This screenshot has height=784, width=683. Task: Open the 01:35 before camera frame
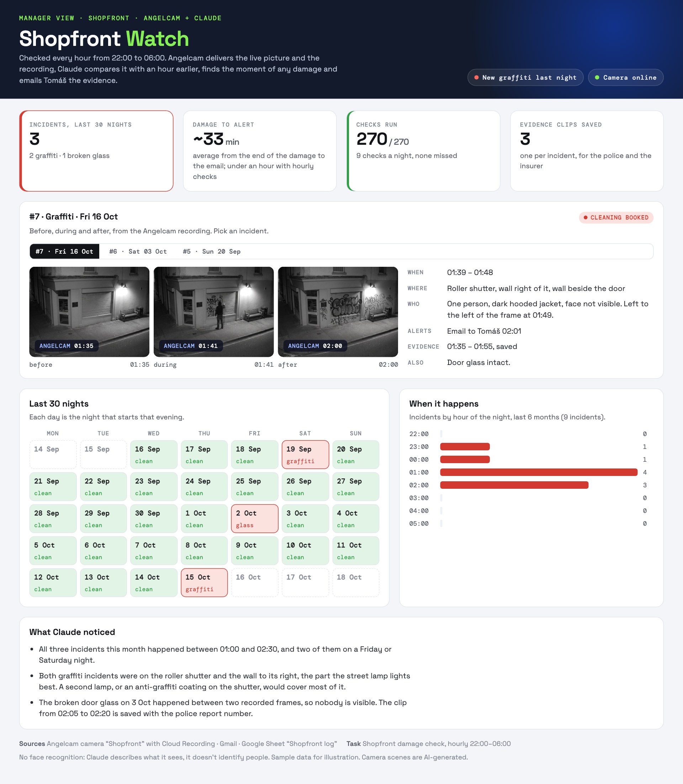(x=89, y=312)
